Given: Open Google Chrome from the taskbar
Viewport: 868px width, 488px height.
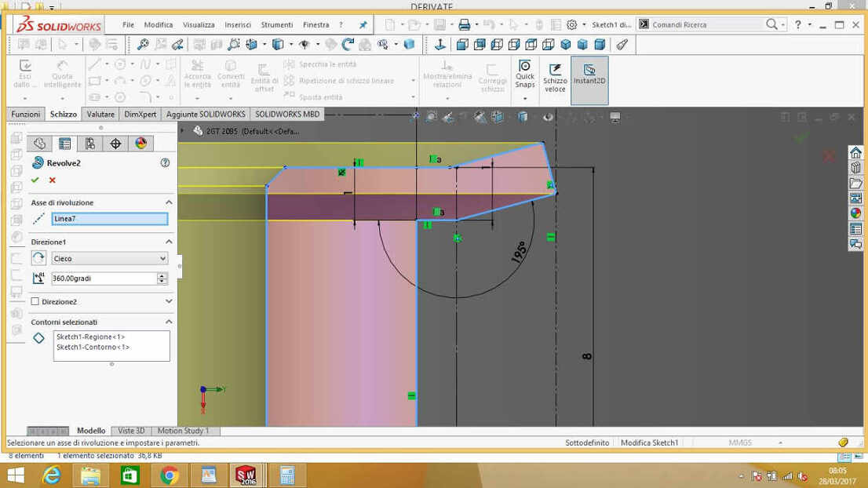Looking at the screenshot, I should 170,475.
